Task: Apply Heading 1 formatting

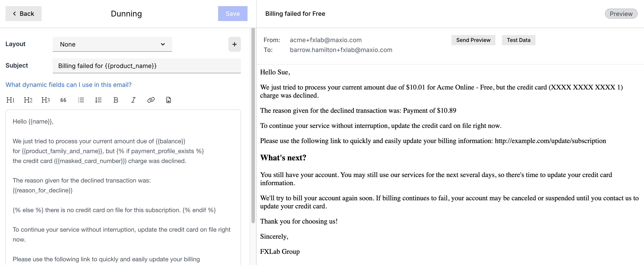Action: click(10, 100)
